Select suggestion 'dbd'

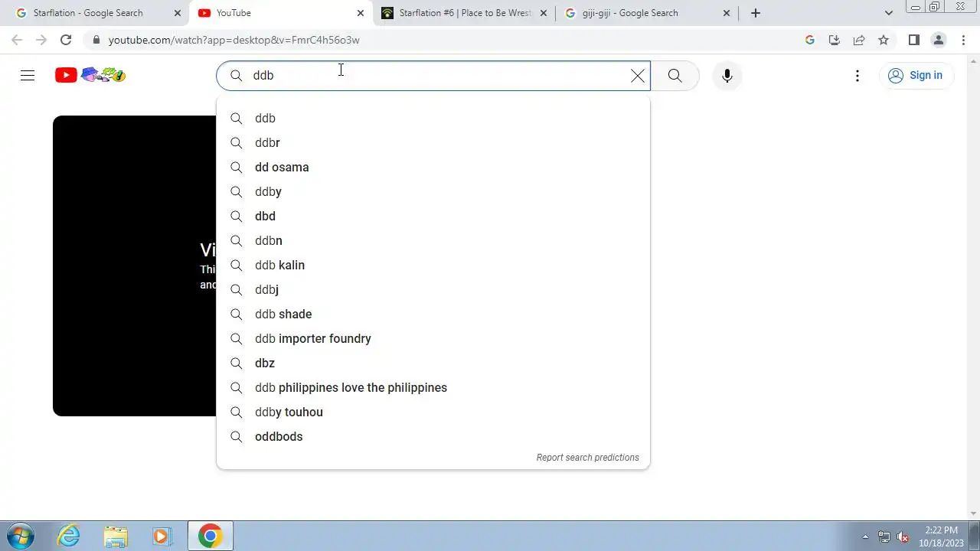click(x=433, y=216)
